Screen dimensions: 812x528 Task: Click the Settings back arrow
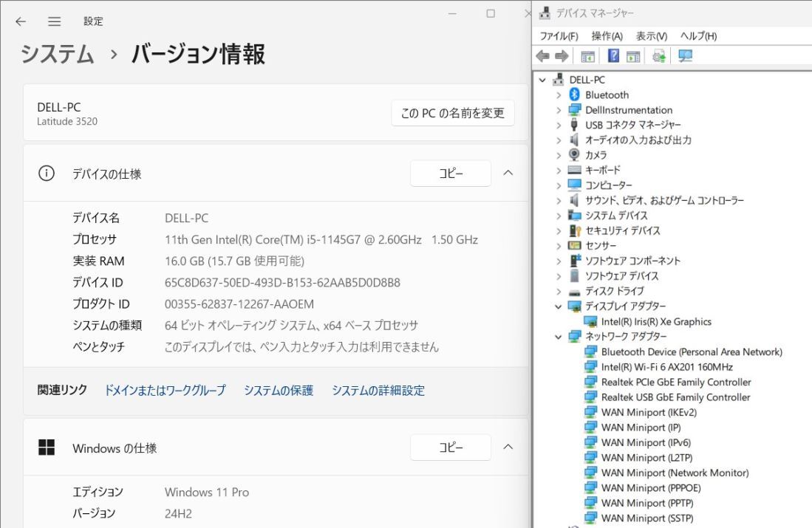[x=21, y=21]
